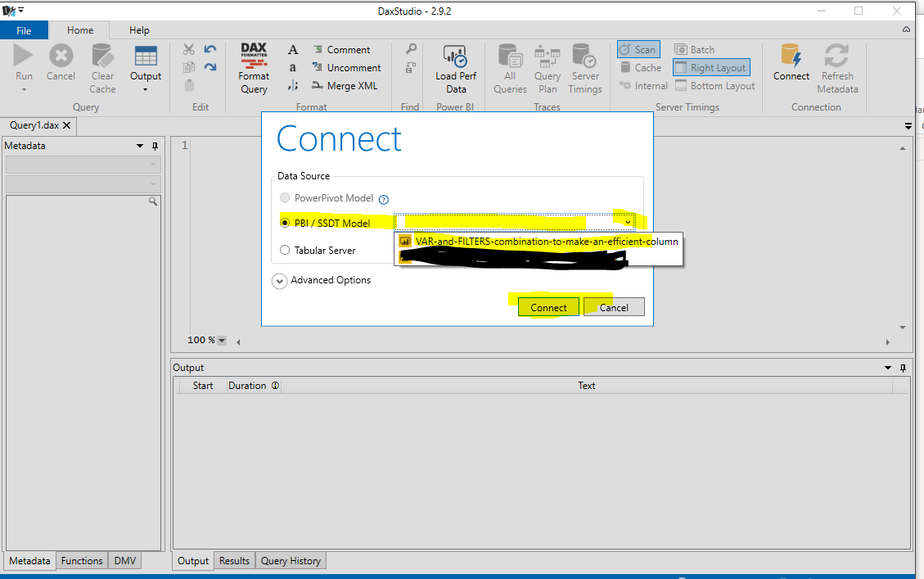924x579 pixels.
Task: Open the zoom 100 % dropdown
Action: [222, 340]
